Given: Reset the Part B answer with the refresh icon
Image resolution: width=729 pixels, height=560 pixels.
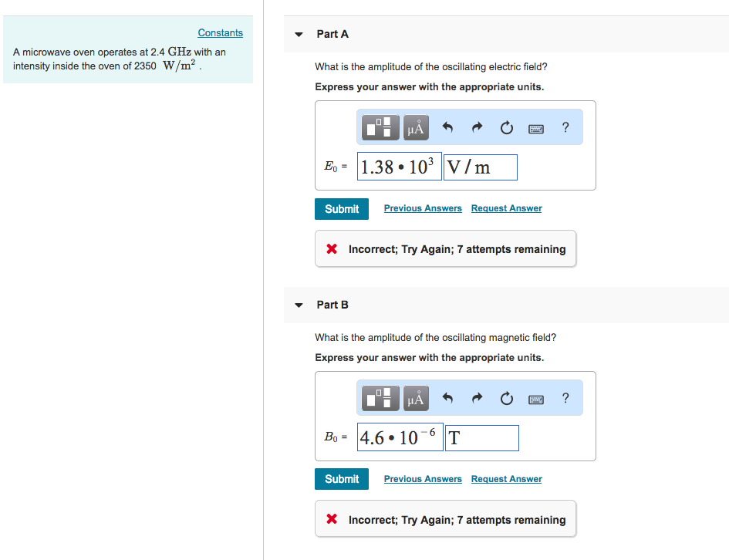Looking at the screenshot, I should coord(506,399).
